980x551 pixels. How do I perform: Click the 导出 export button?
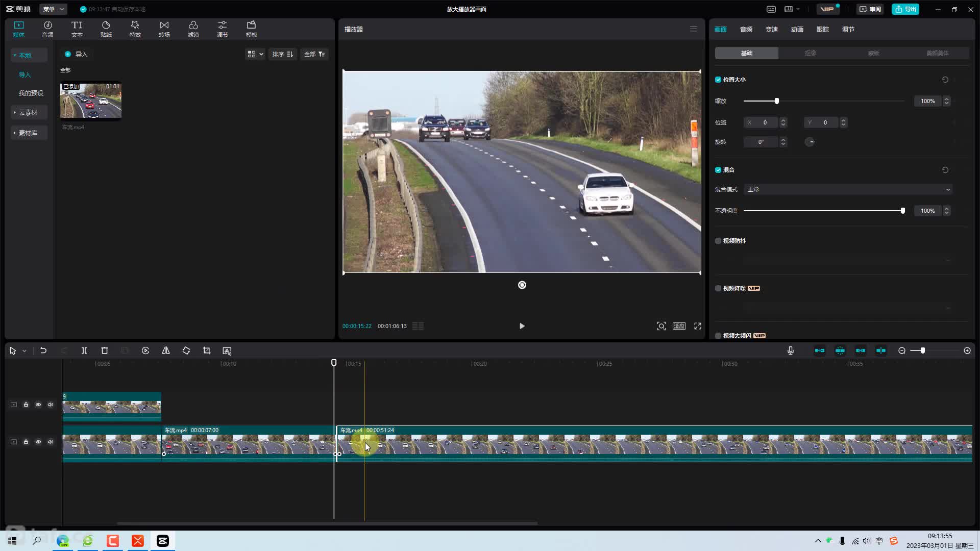coord(905,9)
